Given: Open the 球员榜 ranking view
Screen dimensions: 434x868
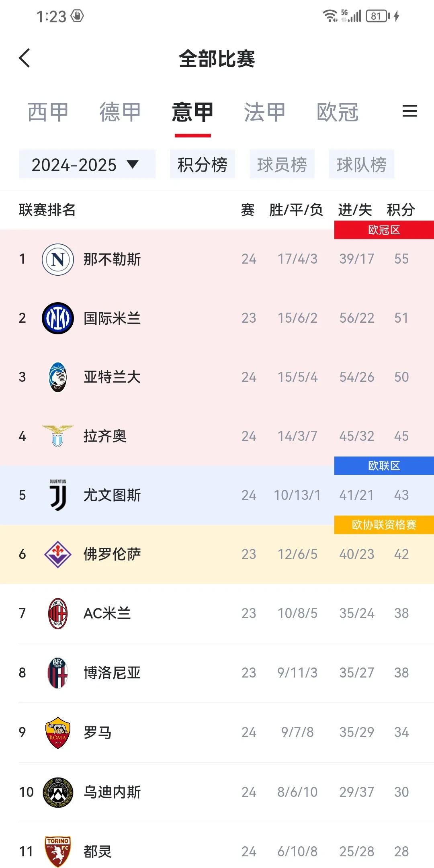Looking at the screenshot, I should click(x=282, y=164).
